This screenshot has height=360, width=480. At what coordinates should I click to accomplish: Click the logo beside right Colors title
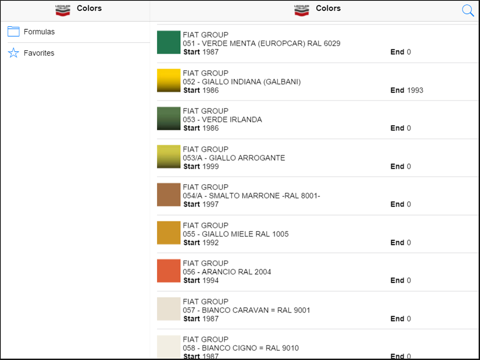pos(302,10)
